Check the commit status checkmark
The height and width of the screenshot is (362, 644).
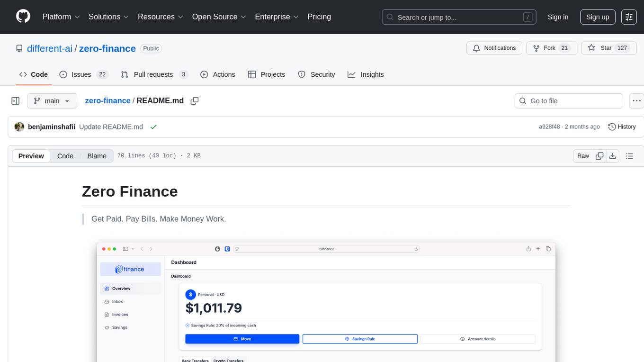[x=153, y=127]
